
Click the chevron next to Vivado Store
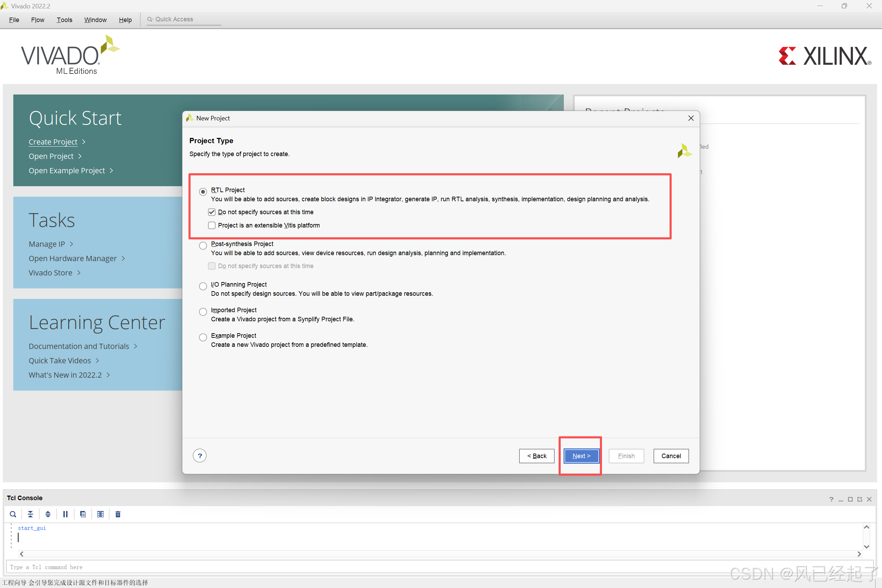tap(79, 273)
